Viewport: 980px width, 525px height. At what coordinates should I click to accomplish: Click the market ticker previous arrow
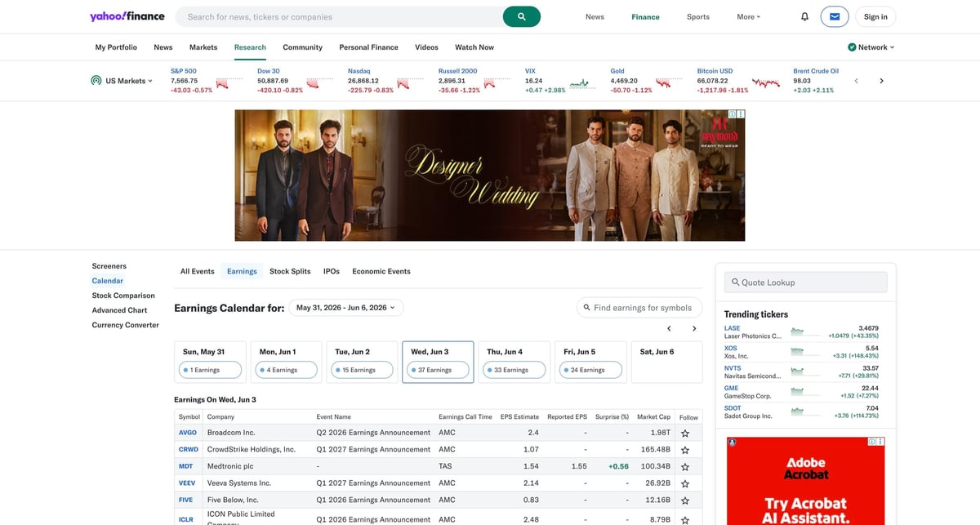click(856, 81)
